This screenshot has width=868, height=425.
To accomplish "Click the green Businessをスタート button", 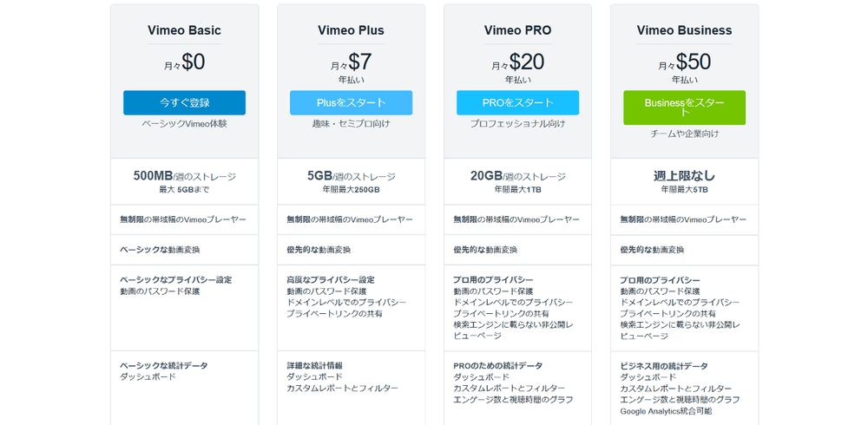I will 684,108.
